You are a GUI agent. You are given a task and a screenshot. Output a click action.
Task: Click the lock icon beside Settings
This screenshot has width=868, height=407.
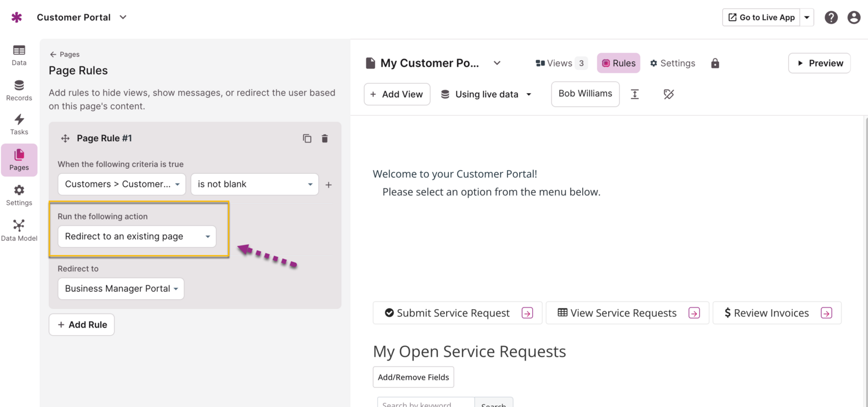[715, 63]
